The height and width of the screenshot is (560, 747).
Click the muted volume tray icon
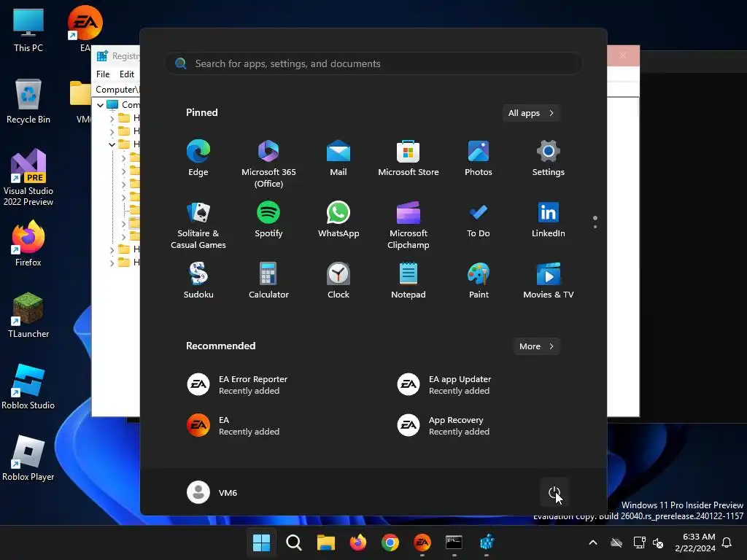(x=658, y=542)
